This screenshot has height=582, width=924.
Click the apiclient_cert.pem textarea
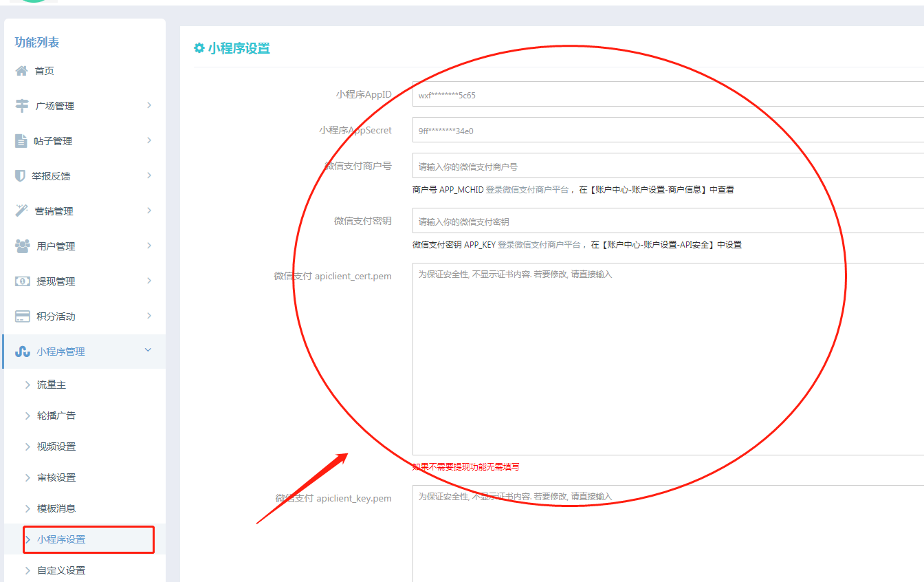tap(667, 358)
